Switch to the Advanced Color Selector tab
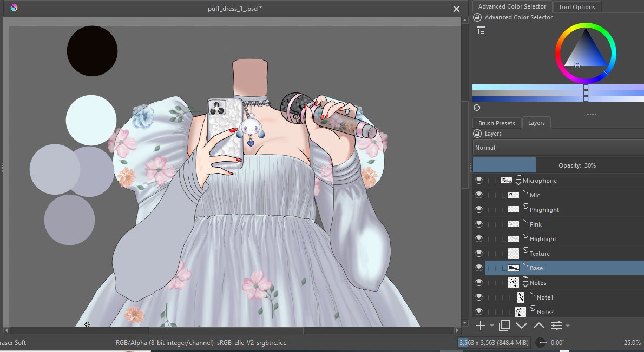This screenshot has width=644, height=352. 512,6
